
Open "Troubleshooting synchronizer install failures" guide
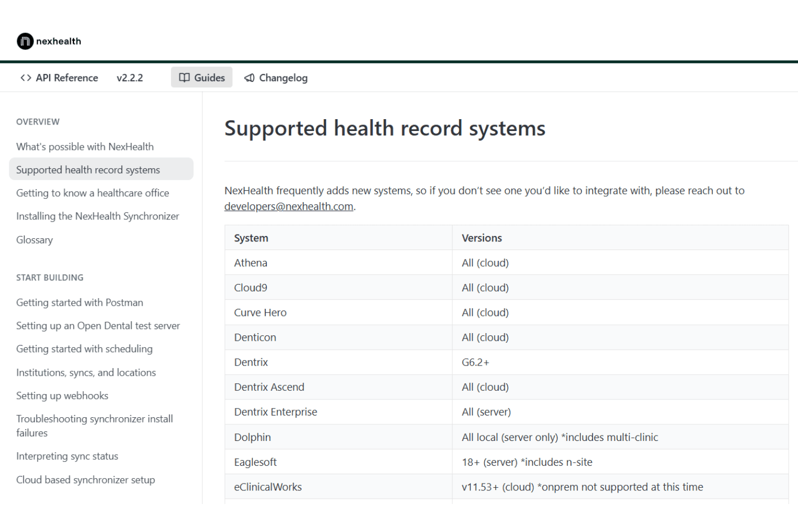pos(95,426)
